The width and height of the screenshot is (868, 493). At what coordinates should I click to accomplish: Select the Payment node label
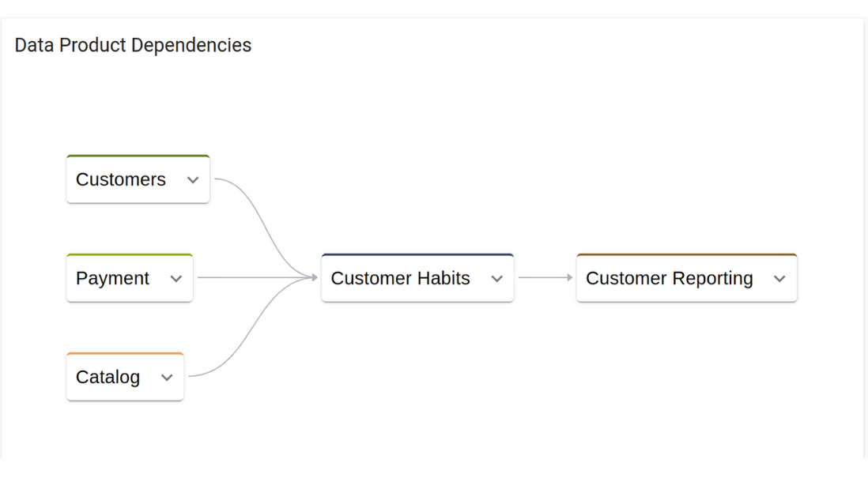click(x=112, y=278)
